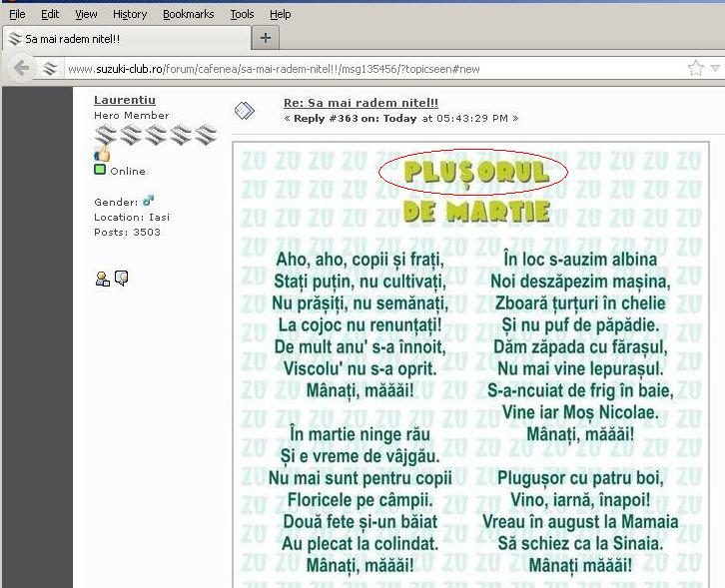Click the first Suzuki rank star logo

(106, 135)
